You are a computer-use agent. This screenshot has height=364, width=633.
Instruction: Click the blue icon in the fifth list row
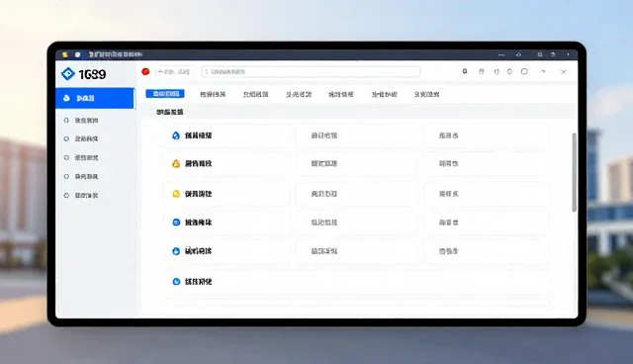click(x=176, y=251)
